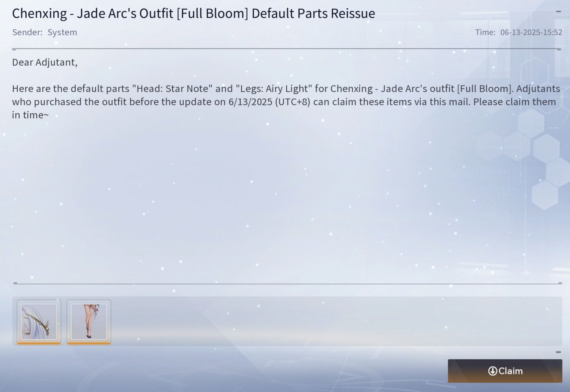Click the small dash icon at top-right corner
570x392 pixels.
[558, 12]
